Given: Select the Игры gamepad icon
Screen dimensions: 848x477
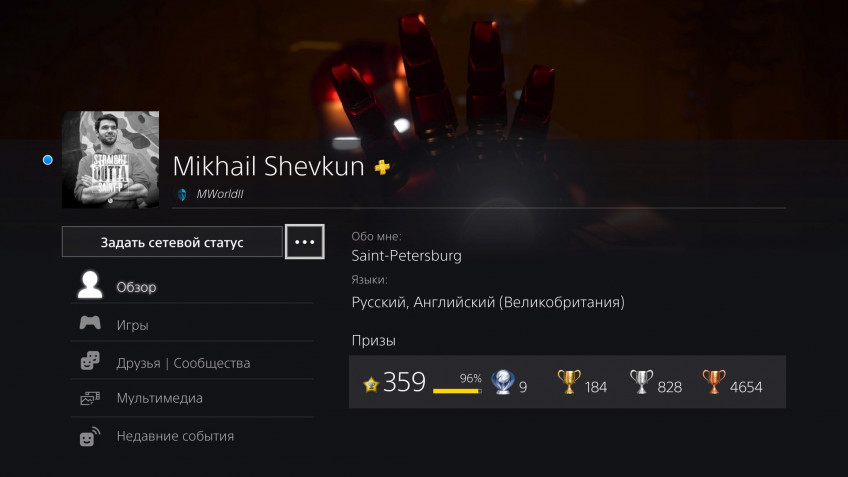Looking at the screenshot, I should click(x=90, y=323).
